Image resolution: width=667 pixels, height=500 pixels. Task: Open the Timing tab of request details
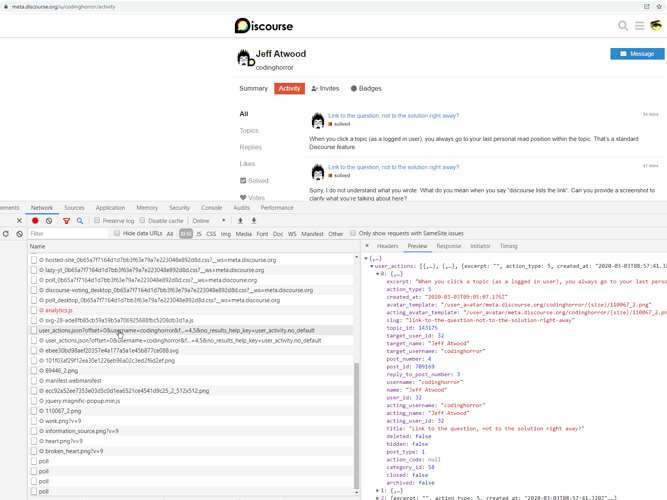[508, 246]
